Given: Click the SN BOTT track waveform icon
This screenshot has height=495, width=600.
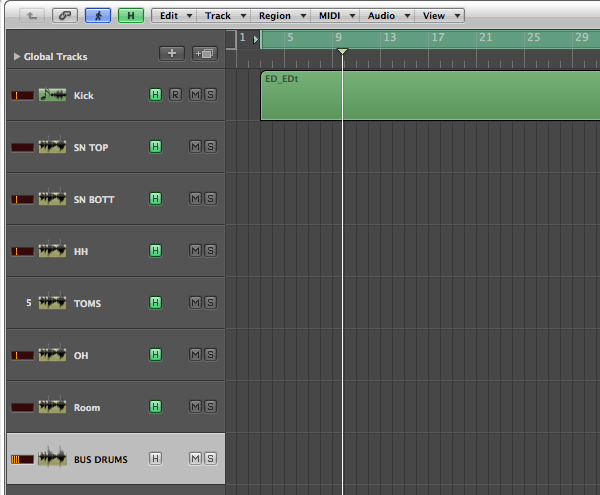Looking at the screenshot, I should pos(52,197).
